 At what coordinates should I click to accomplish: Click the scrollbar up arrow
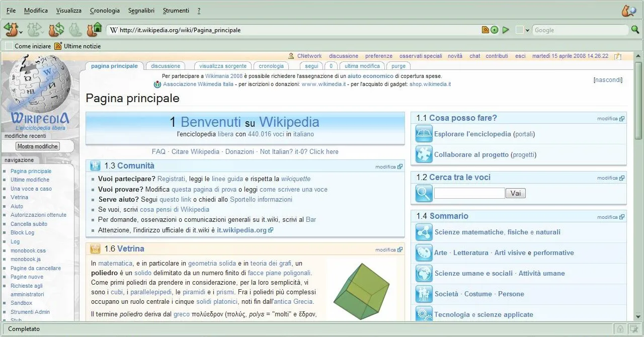[x=638, y=56]
